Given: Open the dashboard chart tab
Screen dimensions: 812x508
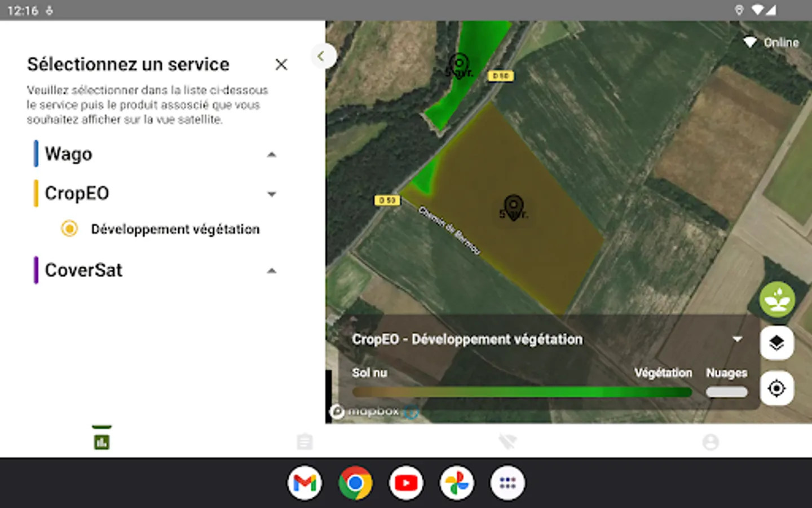Looking at the screenshot, I should 102,441.
